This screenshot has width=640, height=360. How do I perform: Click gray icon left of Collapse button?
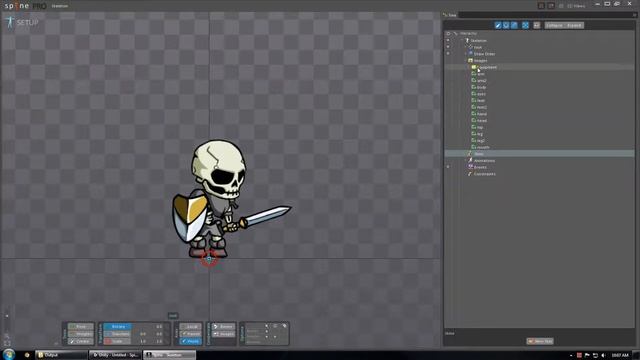(x=537, y=25)
